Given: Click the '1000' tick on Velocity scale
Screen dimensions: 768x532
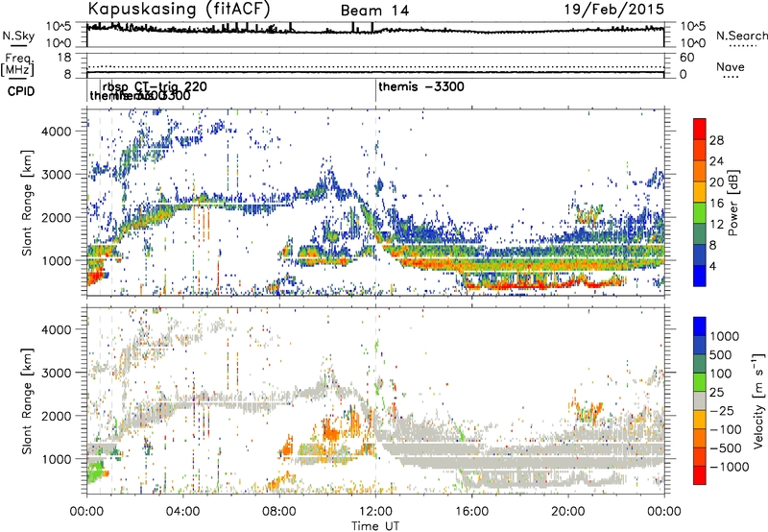Looking at the screenshot, I should pyautogui.click(x=725, y=336).
